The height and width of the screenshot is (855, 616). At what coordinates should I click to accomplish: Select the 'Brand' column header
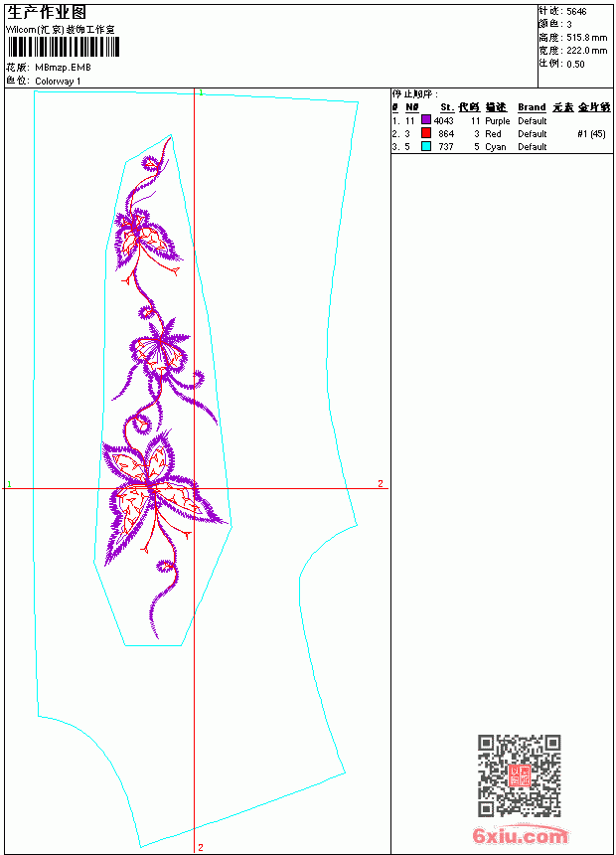532,107
